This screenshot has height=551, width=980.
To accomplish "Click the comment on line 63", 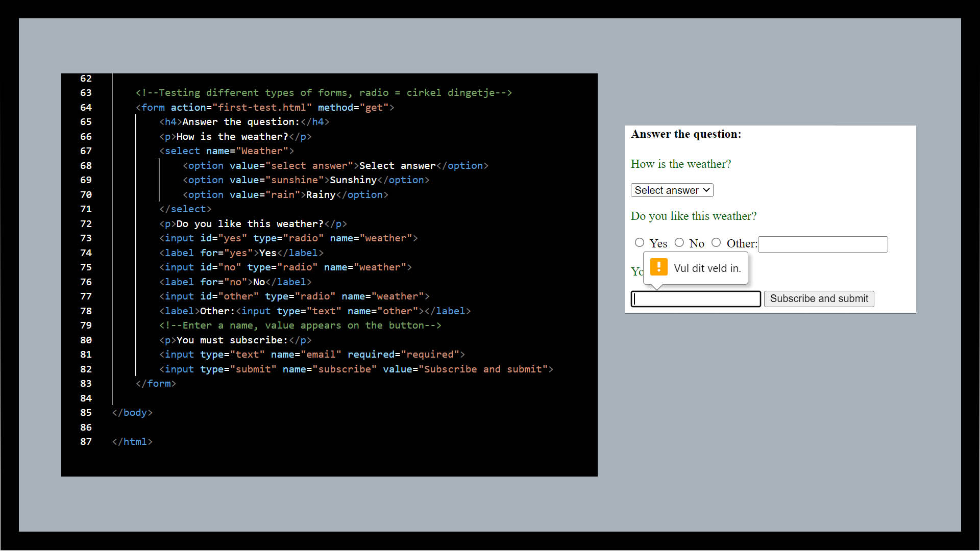I will [323, 92].
